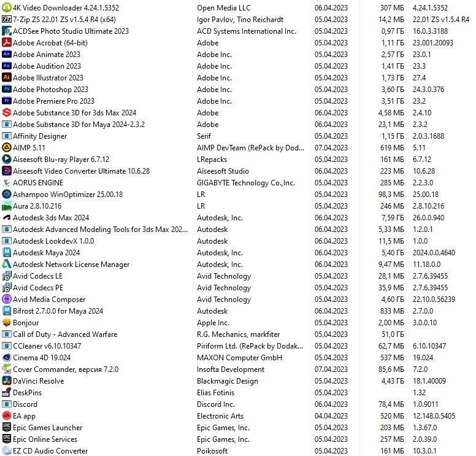Select the Aiseesoft Blu-ray Player icon
This screenshot has height=456, width=476.
(6, 159)
